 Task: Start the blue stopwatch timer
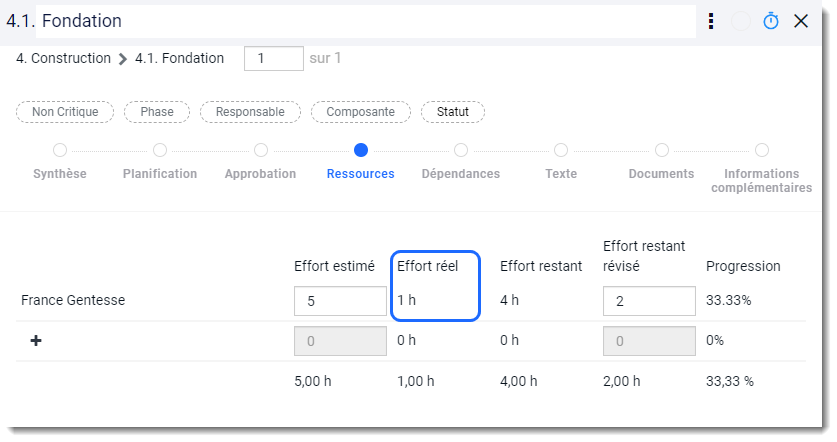pos(771,21)
